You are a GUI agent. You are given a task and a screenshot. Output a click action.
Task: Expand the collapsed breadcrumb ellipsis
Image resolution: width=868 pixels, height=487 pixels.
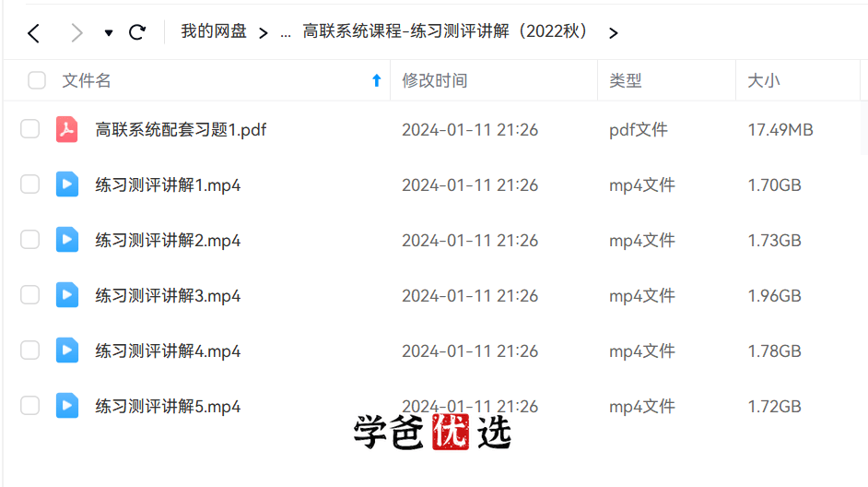click(286, 34)
